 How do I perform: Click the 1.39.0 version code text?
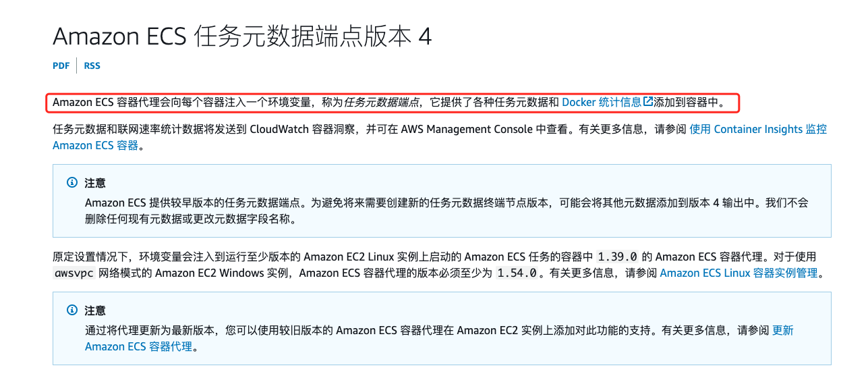[x=617, y=257]
